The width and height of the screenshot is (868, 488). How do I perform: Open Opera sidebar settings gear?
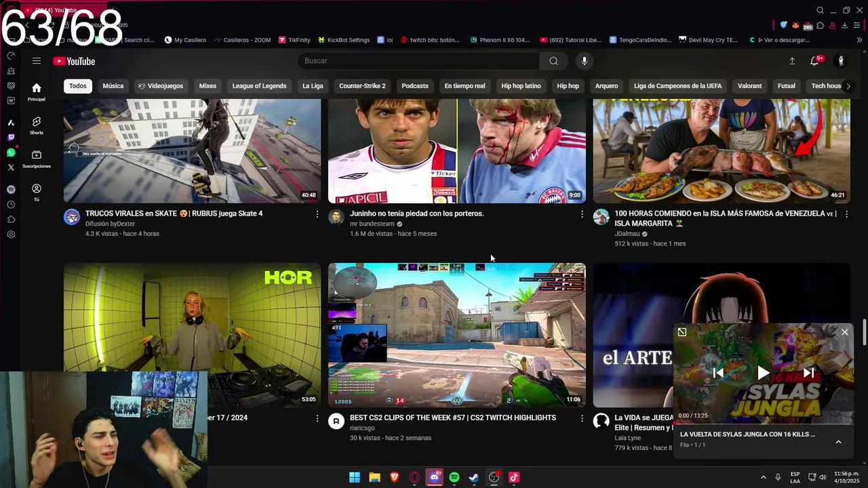pyautogui.click(x=11, y=235)
